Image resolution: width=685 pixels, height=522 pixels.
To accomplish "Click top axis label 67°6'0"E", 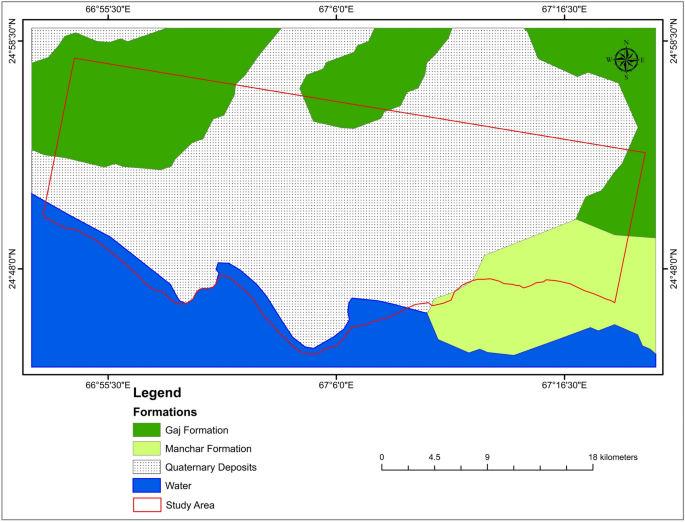I will pyautogui.click(x=336, y=9).
